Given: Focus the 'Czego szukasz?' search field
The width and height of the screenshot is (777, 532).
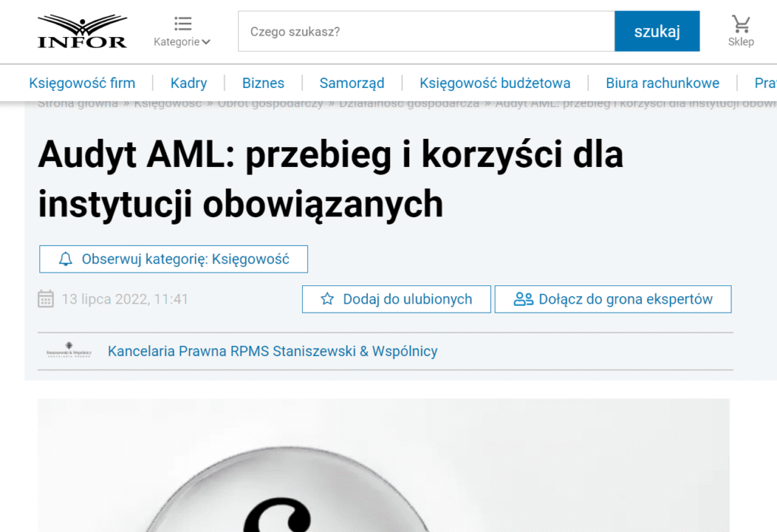Looking at the screenshot, I should 426,31.
